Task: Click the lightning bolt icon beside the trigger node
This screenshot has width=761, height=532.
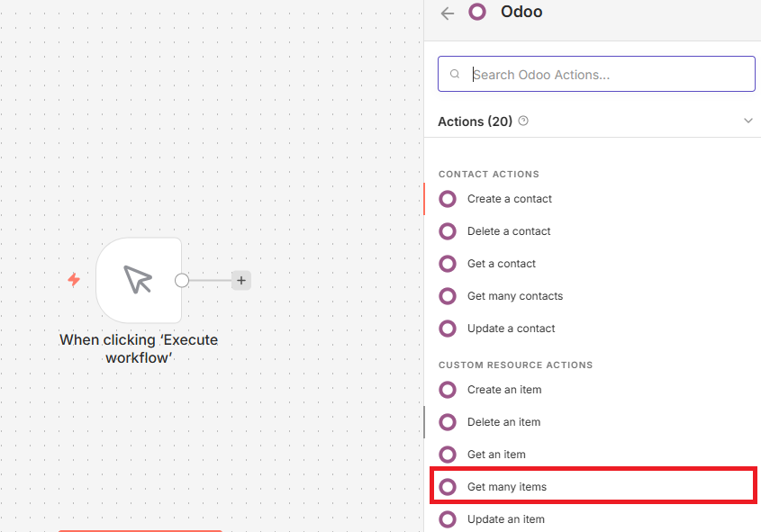Action: [x=72, y=280]
